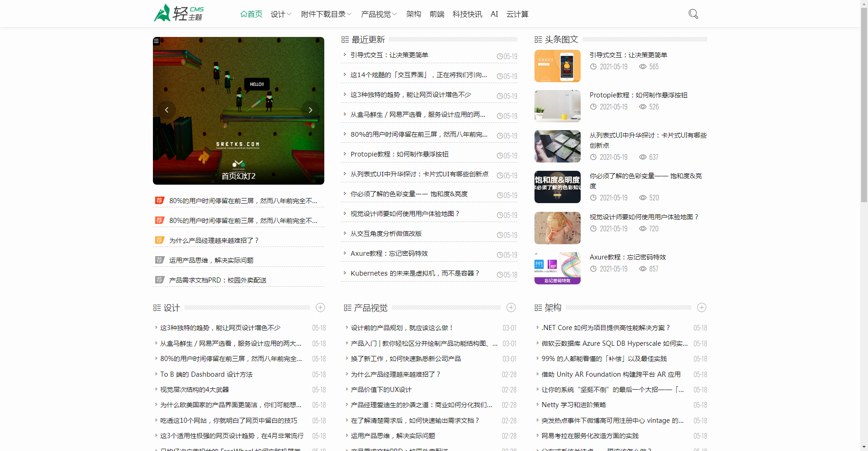Click the 轻CMS主题 site logo
868x451 pixels.
(179, 13)
